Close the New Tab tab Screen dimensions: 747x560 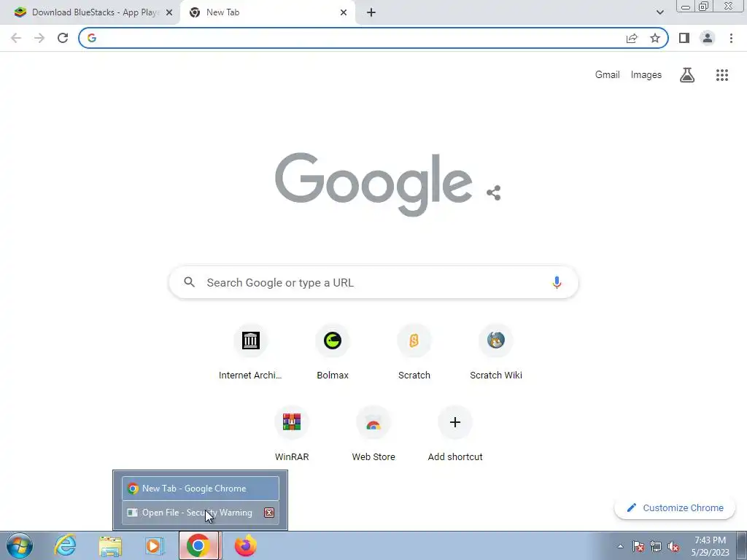[344, 12]
